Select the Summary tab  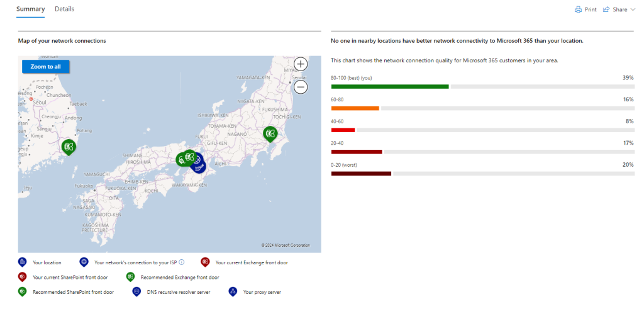30,9
